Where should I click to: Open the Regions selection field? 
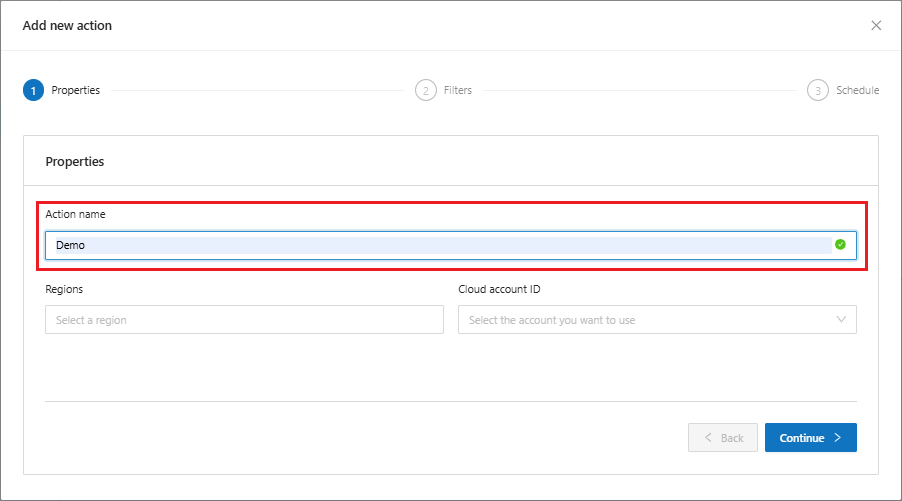point(244,320)
